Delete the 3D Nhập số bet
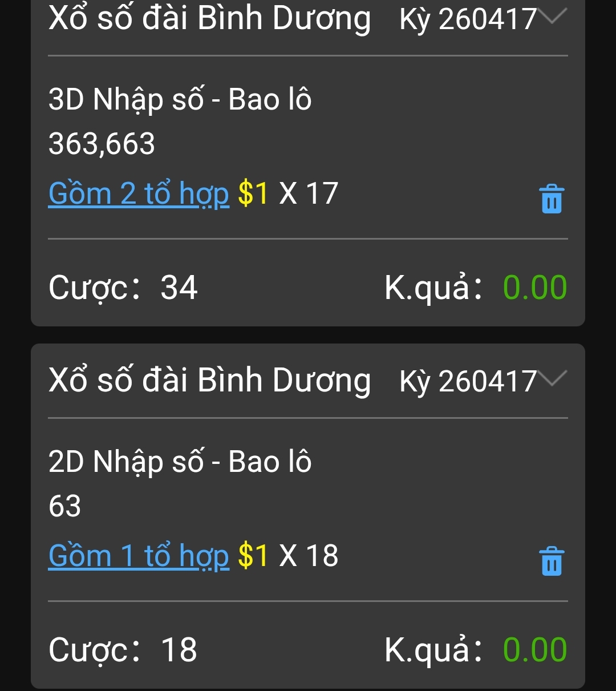The image size is (616, 691). [x=551, y=199]
